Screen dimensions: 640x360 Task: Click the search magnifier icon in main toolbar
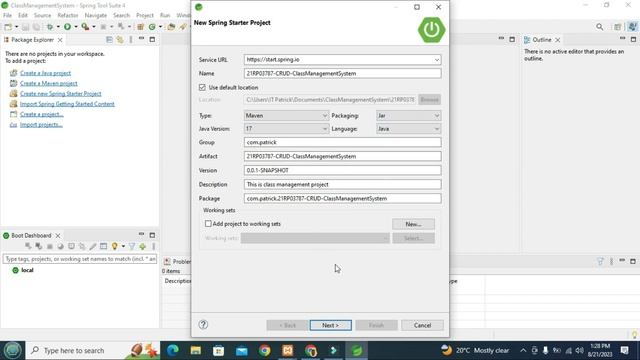(600, 27)
